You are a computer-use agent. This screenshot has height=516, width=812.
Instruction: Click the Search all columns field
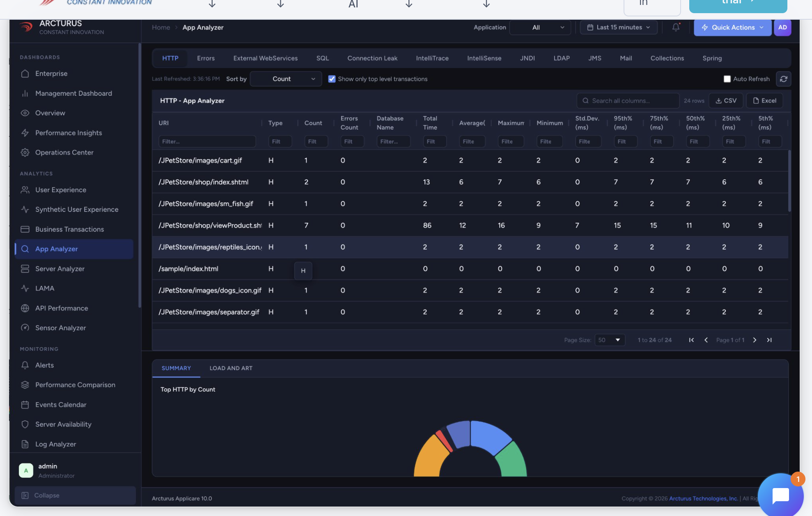(628, 101)
